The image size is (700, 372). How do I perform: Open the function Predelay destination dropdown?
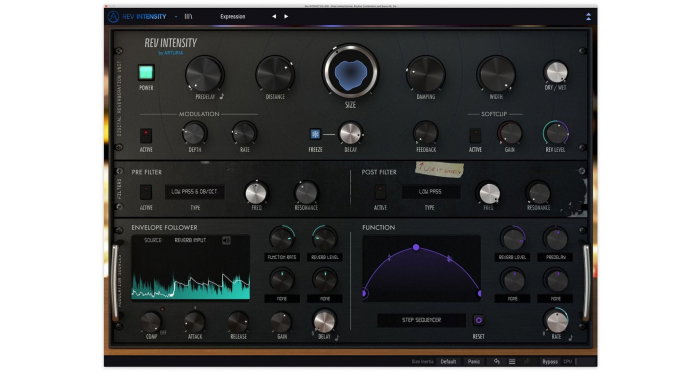[556, 257]
